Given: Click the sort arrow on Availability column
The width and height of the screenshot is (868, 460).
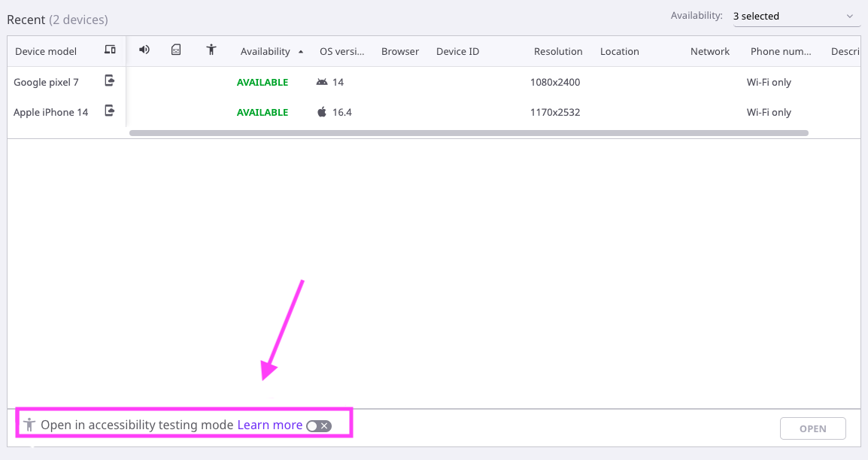Looking at the screenshot, I should click(x=301, y=52).
